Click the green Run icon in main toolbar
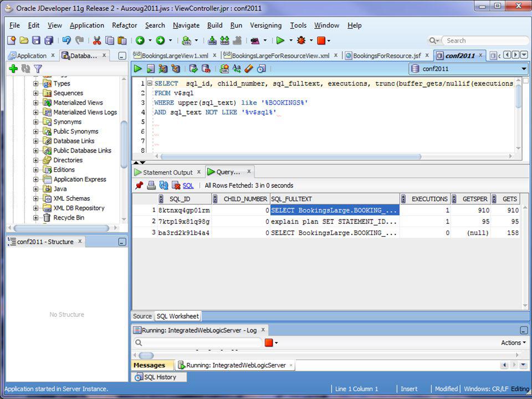Screen dimensions: 532x399 click(280, 40)
